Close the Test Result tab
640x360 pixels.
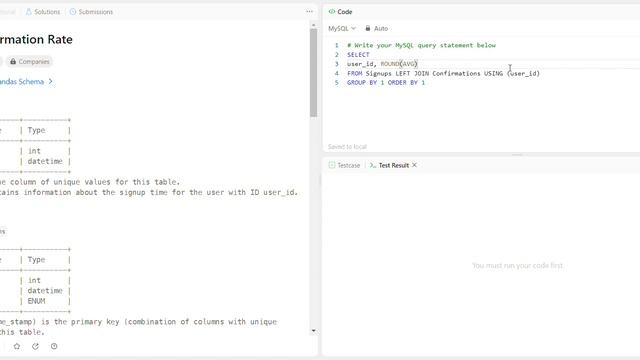point(414,165)
